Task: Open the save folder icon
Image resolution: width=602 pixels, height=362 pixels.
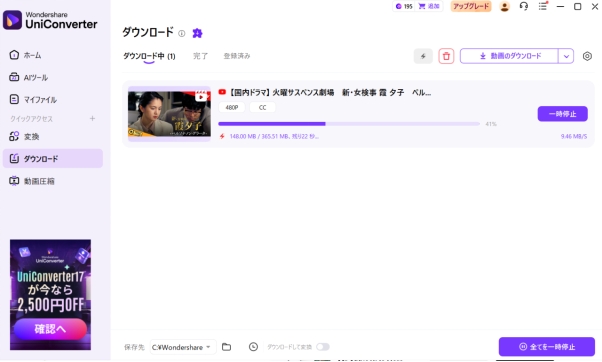Action: pos(227,347)
